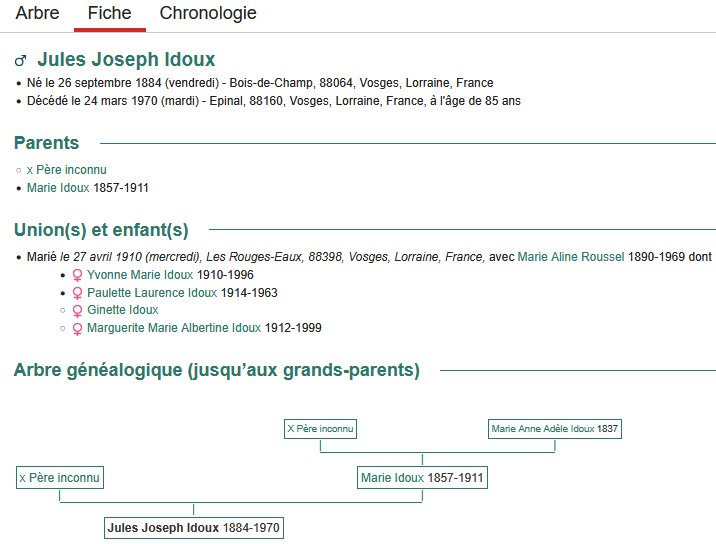This screenshot has width=716, height=544.
Task: Go to Paulette Laurence Idoux's page
Action: click(x=151, y=293)
